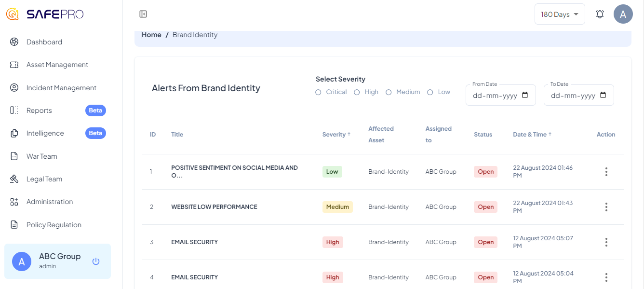Collapse the sidebar using the panel toggle icon

pyautogui.click(x=143, y=14)
